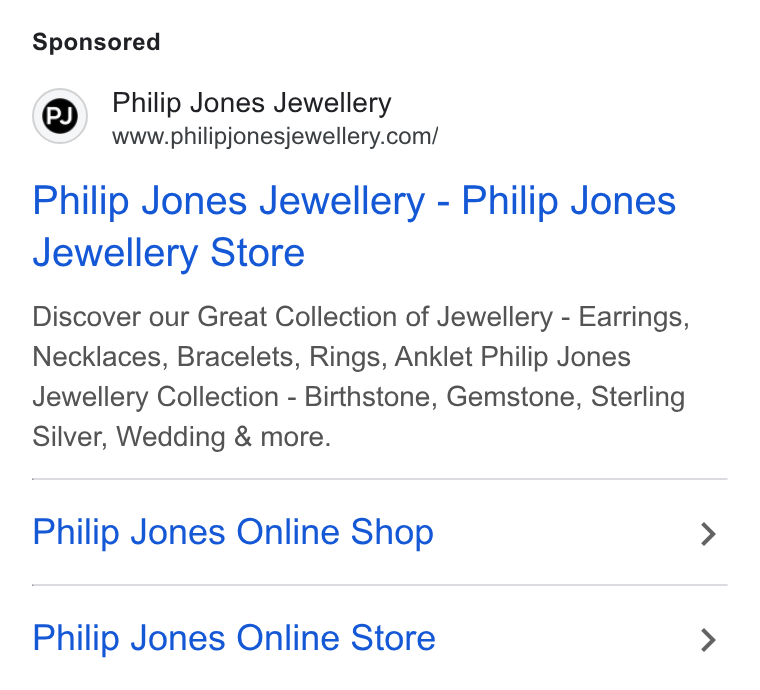Click the Philip Jones Jewellery advertiser name

point(252,103)
